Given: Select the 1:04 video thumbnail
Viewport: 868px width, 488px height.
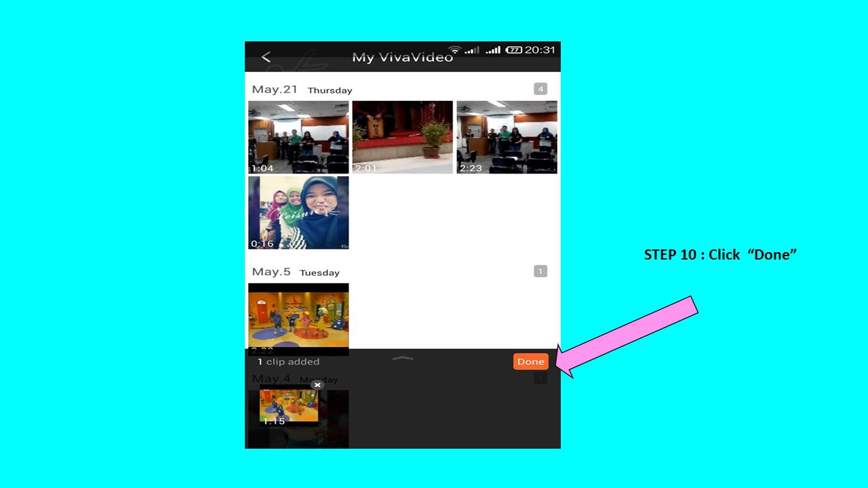Looking at the screenshot, I should [x=298, y=138].
